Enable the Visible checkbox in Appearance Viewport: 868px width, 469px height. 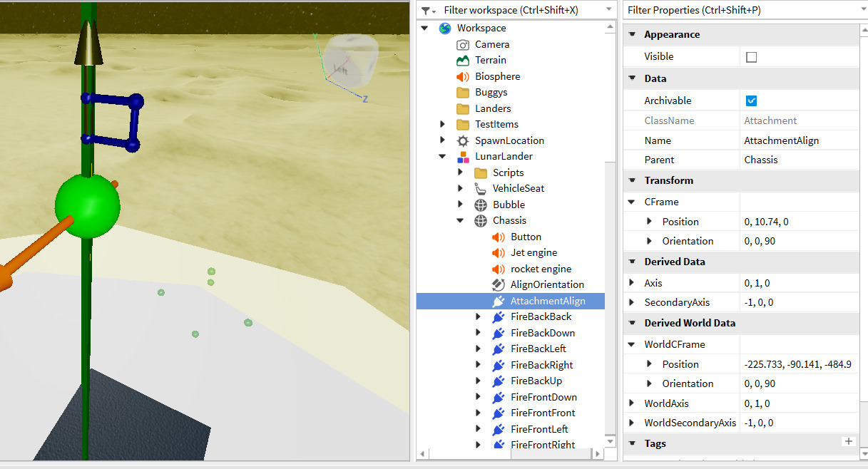[x=751, y=56]
